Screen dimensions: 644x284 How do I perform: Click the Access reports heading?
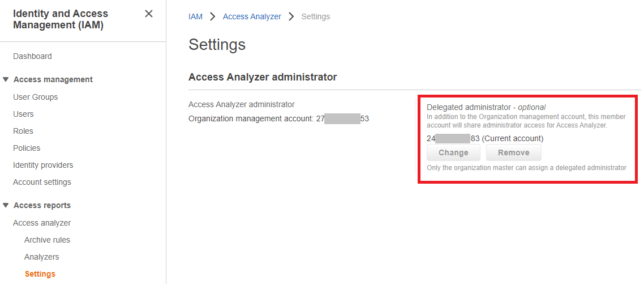coord(42,205)
